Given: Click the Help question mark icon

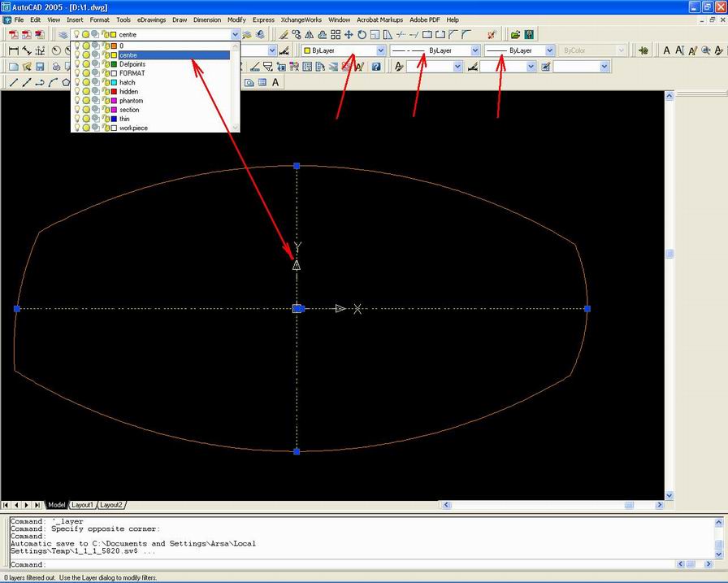Looking at the screenshot, I should pyautogui.click(x=376, y=66).
